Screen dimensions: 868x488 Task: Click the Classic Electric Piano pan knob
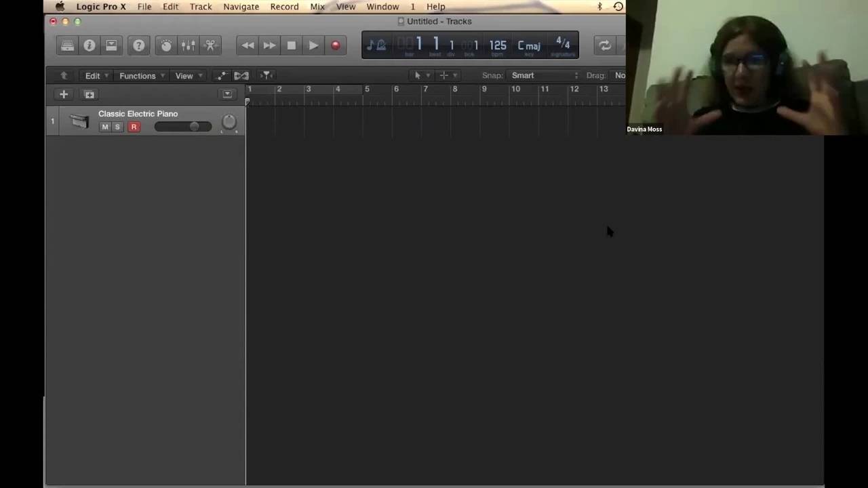pyautogui.click(x=229, y=122)
